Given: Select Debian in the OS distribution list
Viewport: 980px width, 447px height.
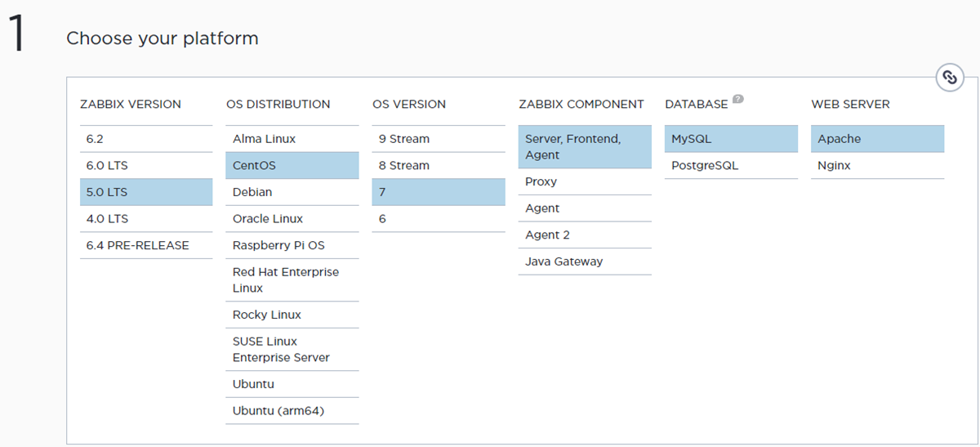Looking at the screenshot, I should (292, 192).
